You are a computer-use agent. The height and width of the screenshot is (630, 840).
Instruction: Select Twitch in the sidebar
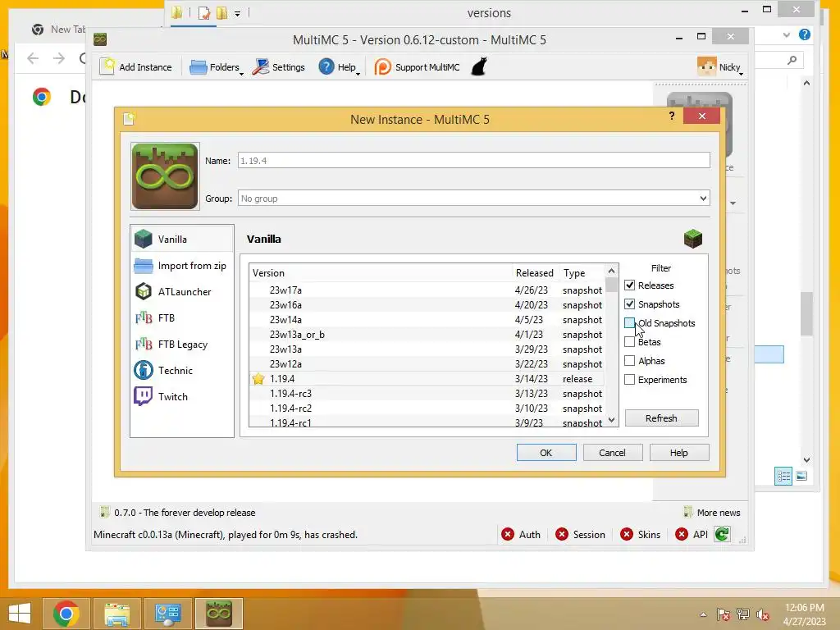pos(182,396)
